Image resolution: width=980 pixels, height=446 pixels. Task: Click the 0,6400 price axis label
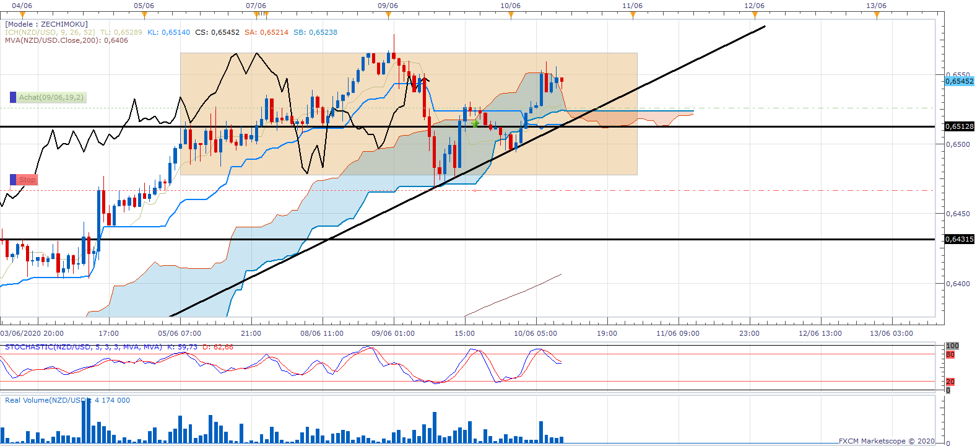[958, 284]
